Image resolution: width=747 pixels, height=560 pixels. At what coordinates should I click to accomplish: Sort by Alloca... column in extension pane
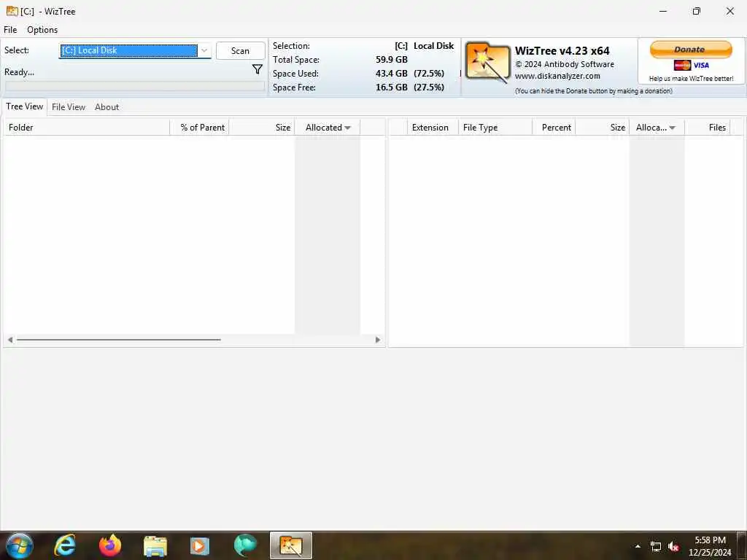tap(657, 127)
